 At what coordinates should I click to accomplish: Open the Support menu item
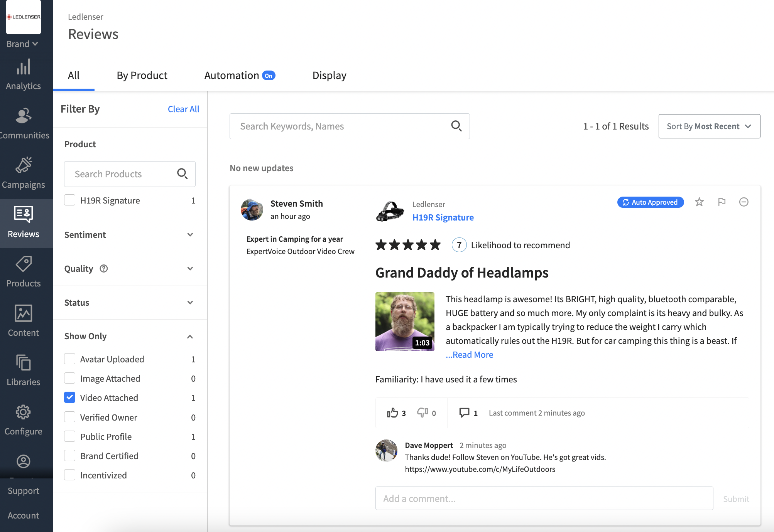point(23,491)
